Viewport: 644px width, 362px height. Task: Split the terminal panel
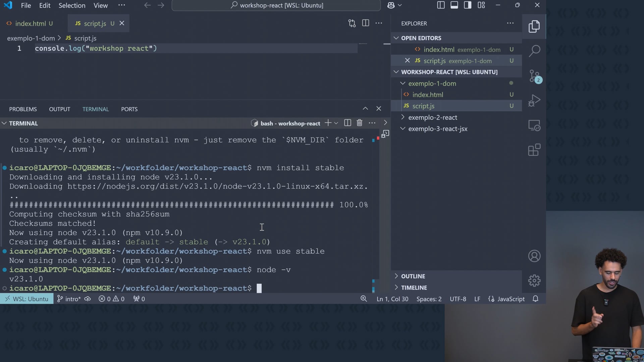click(347, 123)
